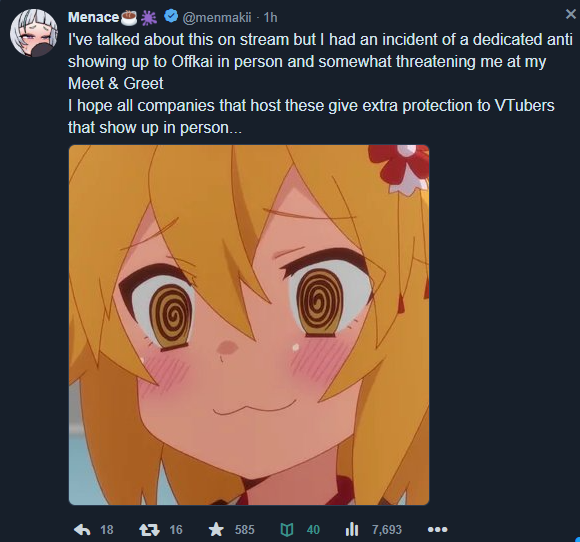Click the Menace display name

(94, 17)
